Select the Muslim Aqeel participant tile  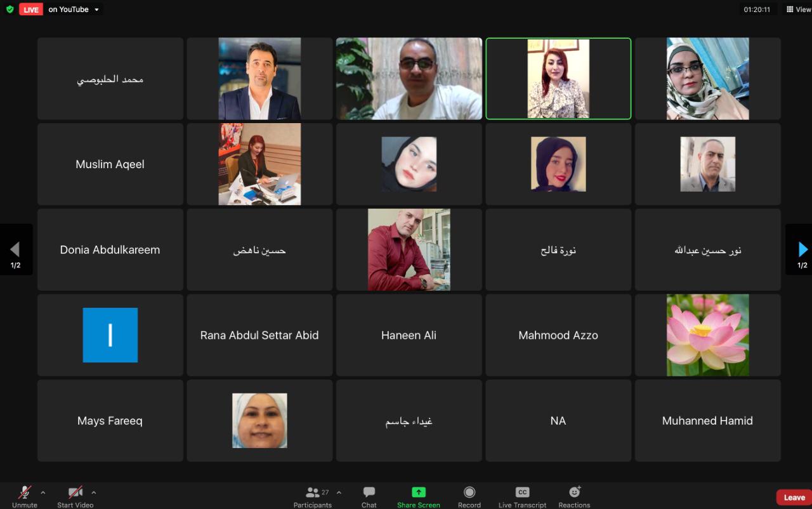pyautogui.click(x=110, y=164)
